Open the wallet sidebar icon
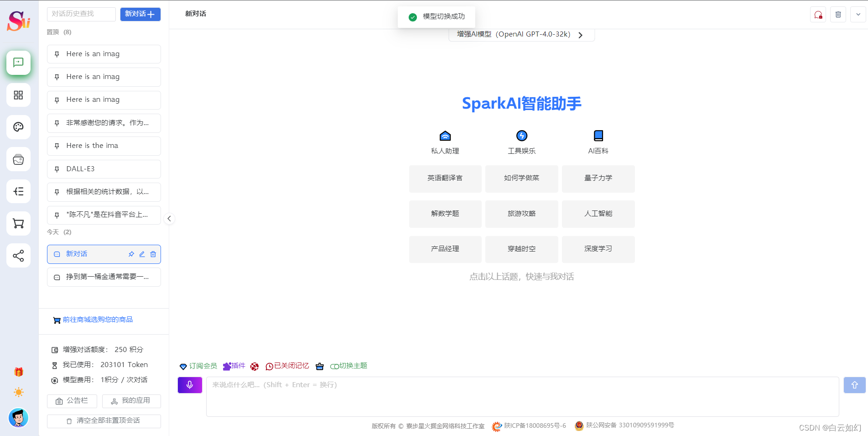 coord(18,159)
